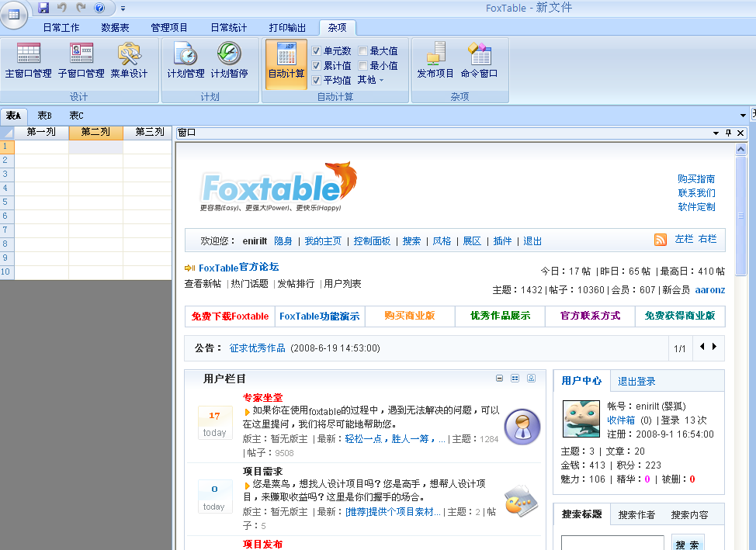Viewport: 756px width, 550px height.
Task: Switch to 搜索作者 search tab
Action: (x=636, y=515)
